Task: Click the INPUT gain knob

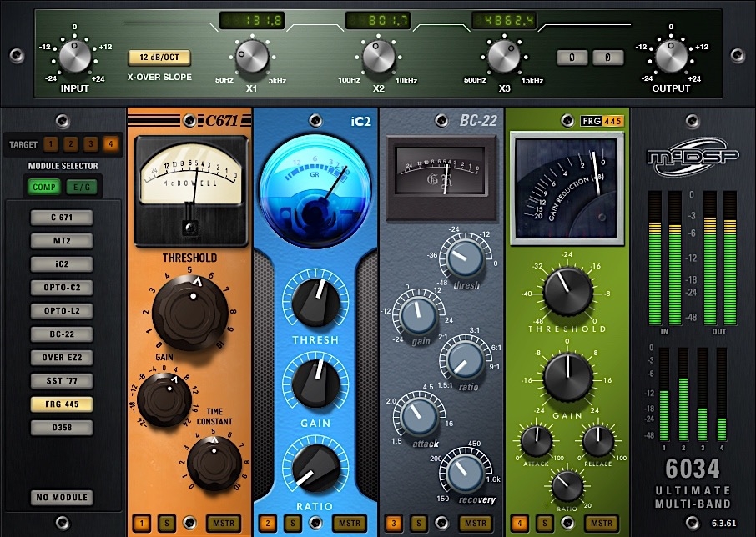Action: point(75,57)
